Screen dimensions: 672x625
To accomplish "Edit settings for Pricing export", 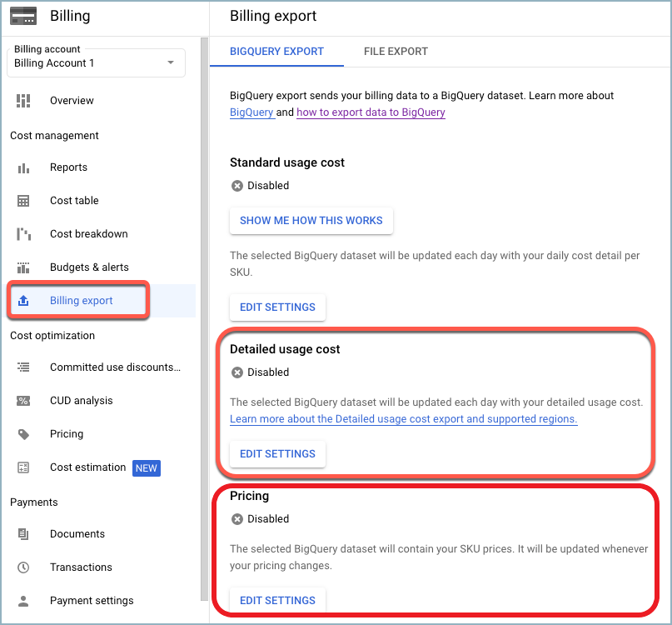I will click(x=277, y=600).
